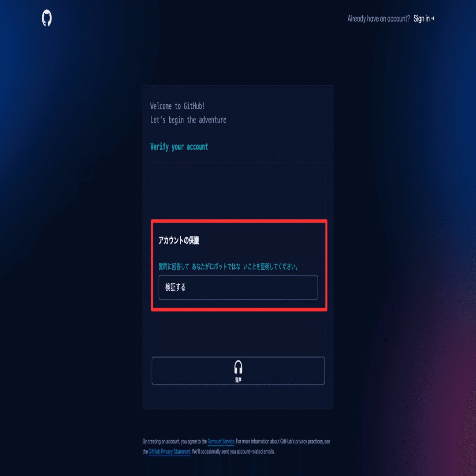
Task: Click the arrow beside Sign in
Action: (x=433, y=19)
